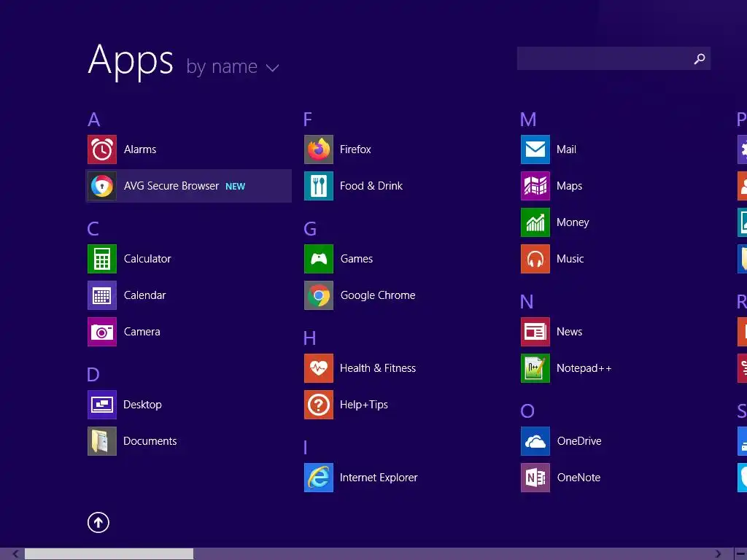Screen dimensions: 747x560
Task: Open Health & Fitness icon
Action: click(319, 368)
